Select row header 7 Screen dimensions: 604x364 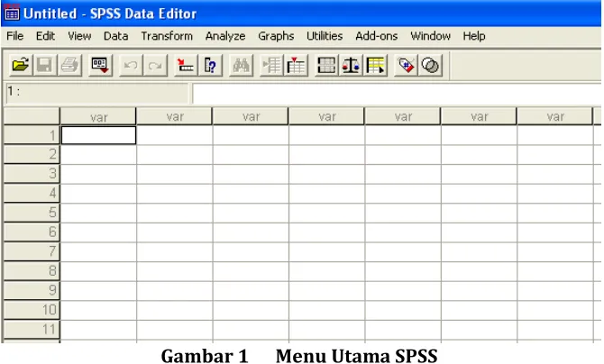tap(32, 251)
